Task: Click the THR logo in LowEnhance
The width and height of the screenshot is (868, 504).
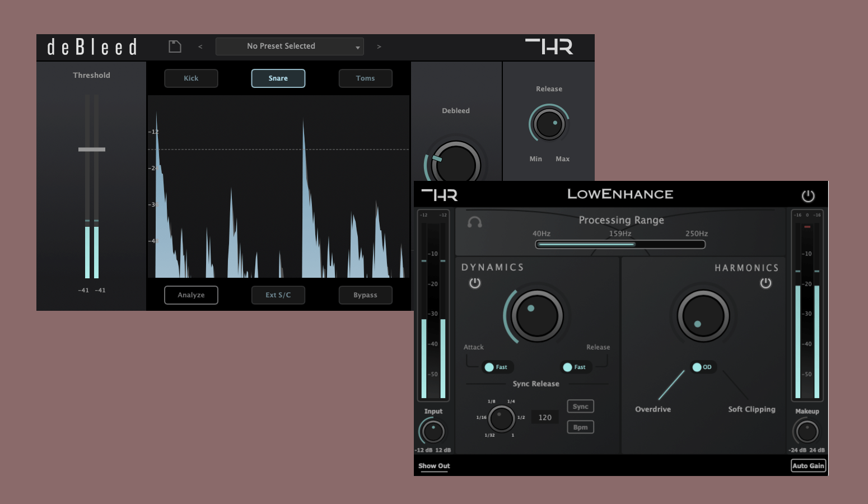Action: (440, 195)
